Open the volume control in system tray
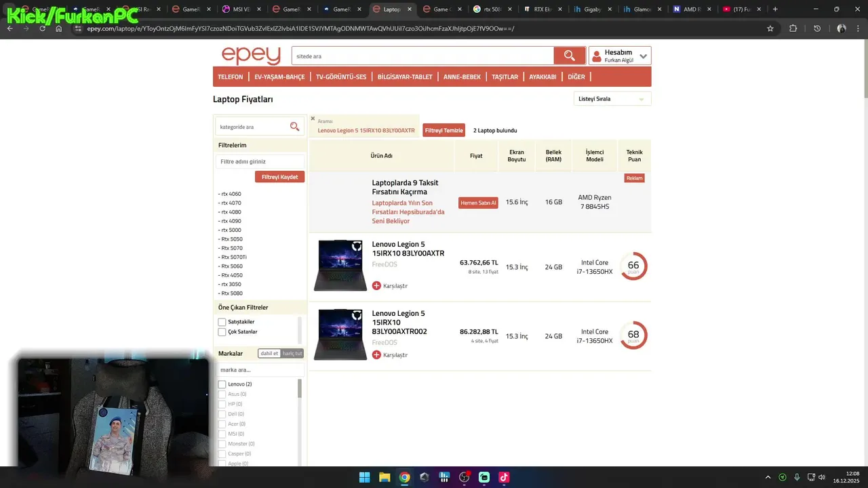The height and width of the screenshot is (488, 868). pyautogui.click(x=822, y=477)
